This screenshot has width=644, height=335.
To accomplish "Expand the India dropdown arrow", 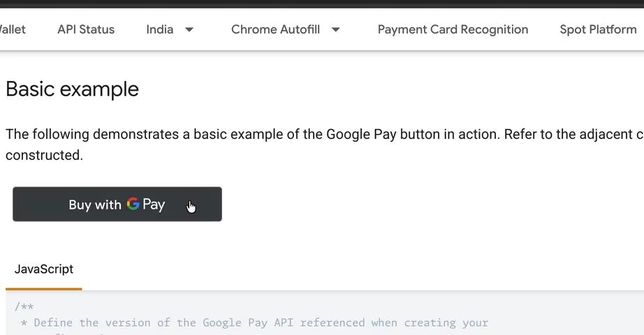I will click(x=189, y=29).
